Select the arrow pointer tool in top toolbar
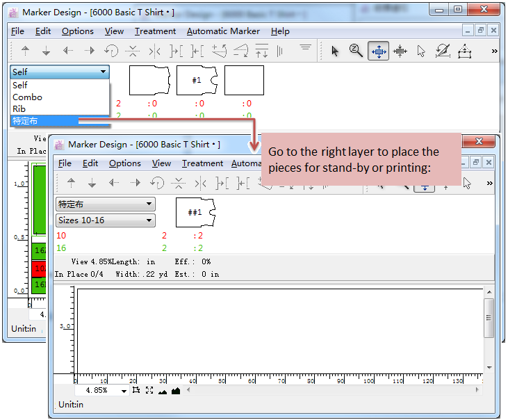The image size is (508, 420). (335, 51)
